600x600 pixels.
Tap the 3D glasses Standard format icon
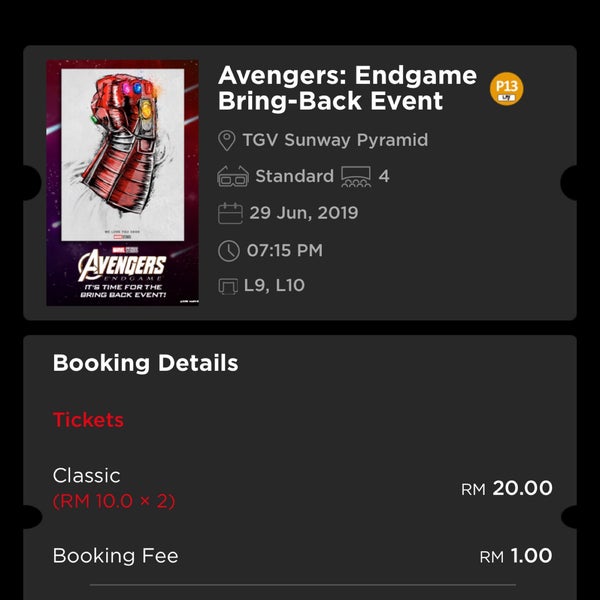click(x=233, y=176)
